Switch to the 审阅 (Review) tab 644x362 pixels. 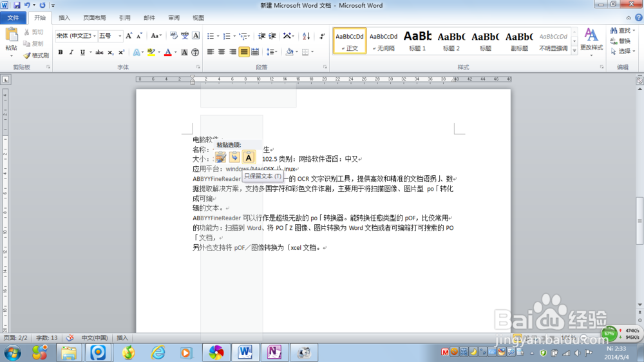pyautogui.click(x=174, y=17)
